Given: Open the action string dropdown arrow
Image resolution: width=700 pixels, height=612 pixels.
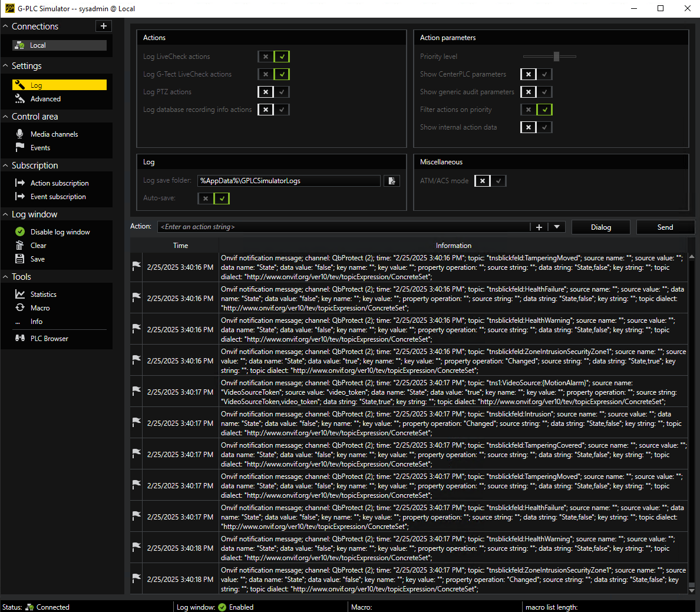Looking at the screenshot, I should pos(557,227).
